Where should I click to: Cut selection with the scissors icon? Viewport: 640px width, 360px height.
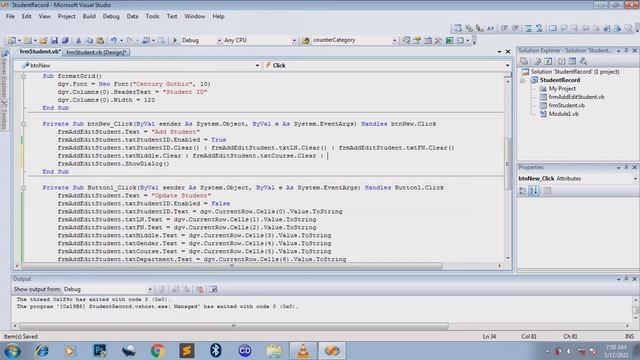[78, 40]
